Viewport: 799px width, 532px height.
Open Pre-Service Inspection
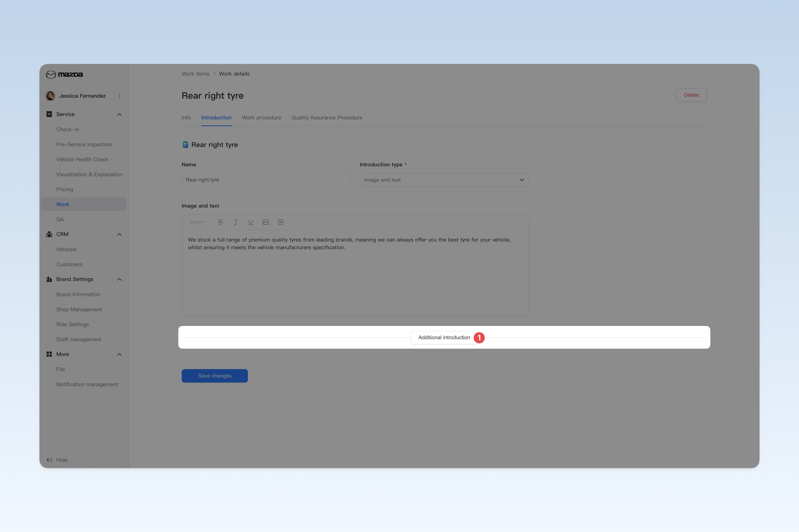pos(84,144)
